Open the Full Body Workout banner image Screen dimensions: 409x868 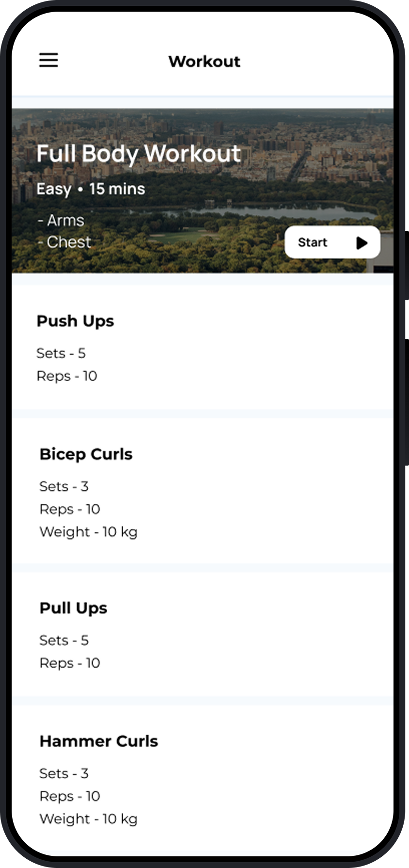click(x=203, y=191)
